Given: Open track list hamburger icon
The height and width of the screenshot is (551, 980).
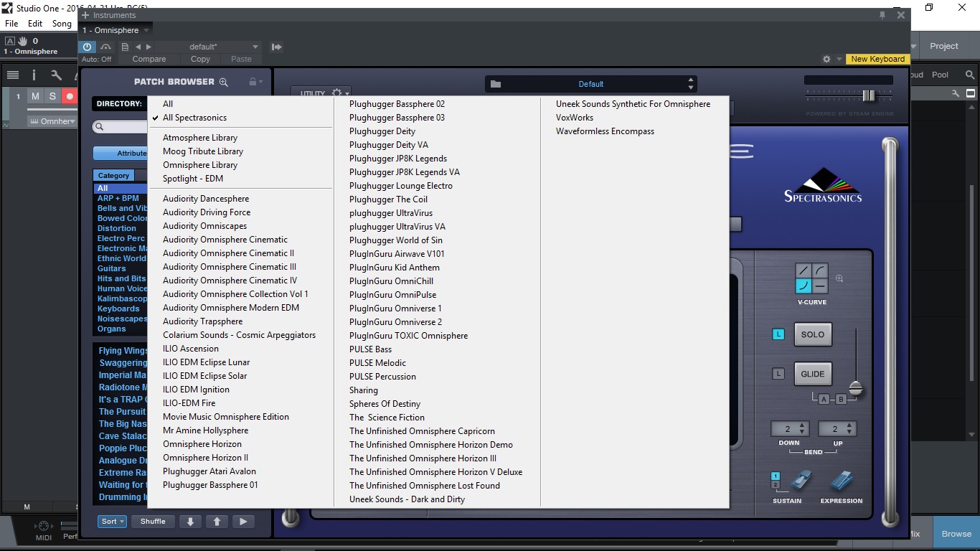Looking at the screenshot, I should tap(12, 75).
